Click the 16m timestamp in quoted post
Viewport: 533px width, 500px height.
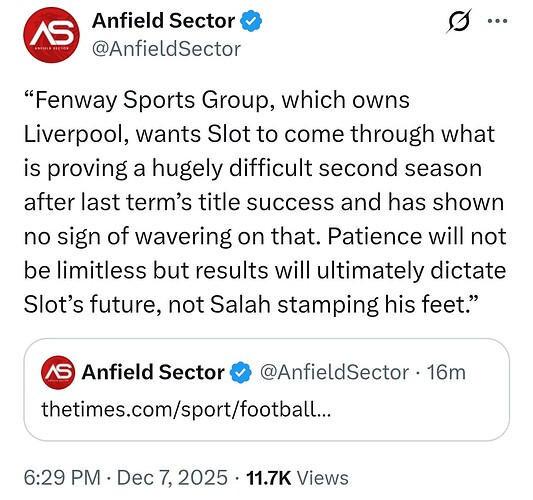(446, 372)
